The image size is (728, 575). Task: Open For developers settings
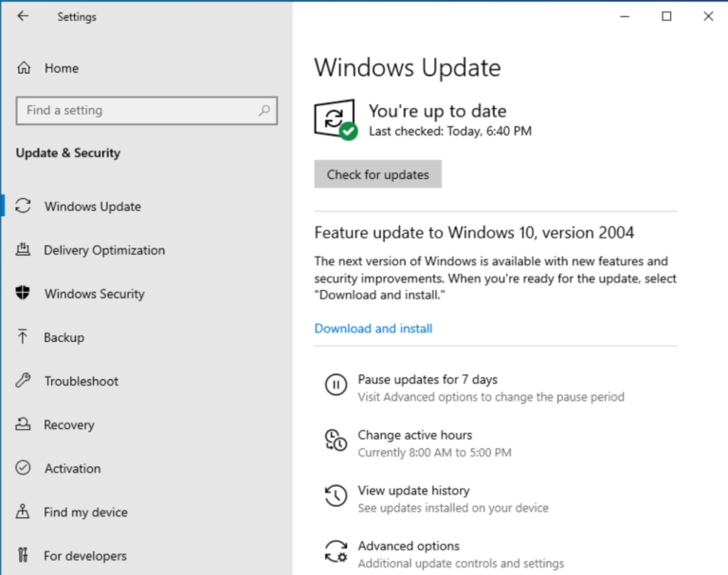(x=85, y=555)
